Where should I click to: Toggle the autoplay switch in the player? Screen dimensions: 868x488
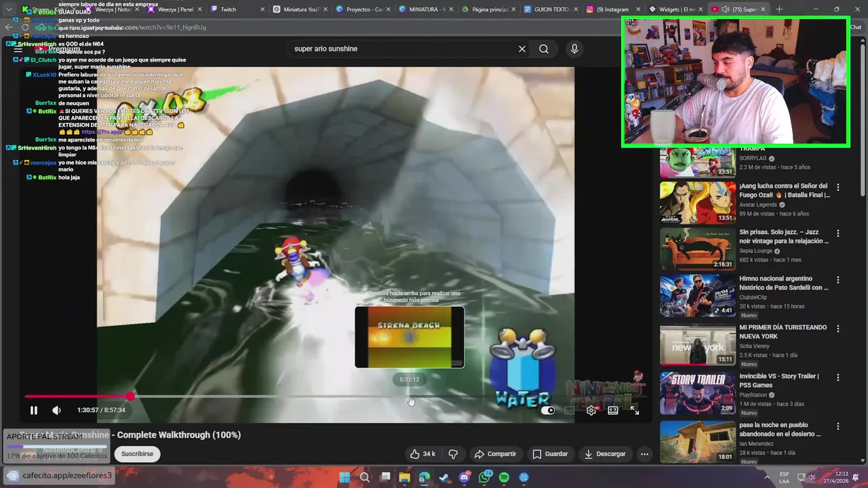[x=548, y=410]
